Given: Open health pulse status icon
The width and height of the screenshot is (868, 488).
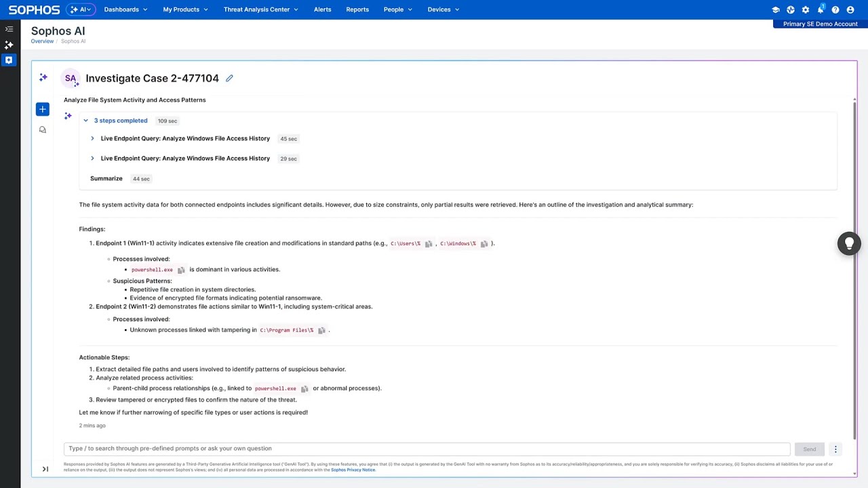Looking at the screenshot, I should tap(791, 9).
